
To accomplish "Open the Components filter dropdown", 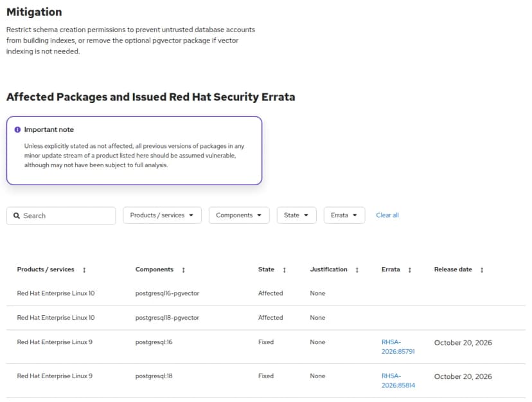I will click(x=239, y=215).
